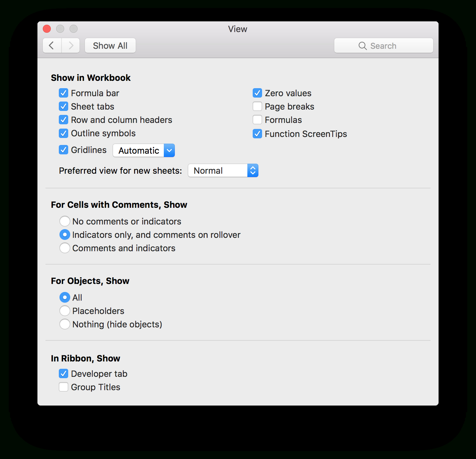Viewport: 476px width, 459px height.
Task: Enable Page breaks
Action: pyautogui.click(x=257, y=106)
